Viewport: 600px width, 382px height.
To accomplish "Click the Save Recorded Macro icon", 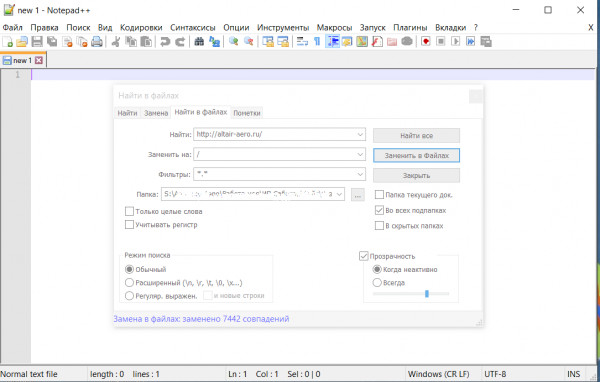I will (x=486, y=41).
